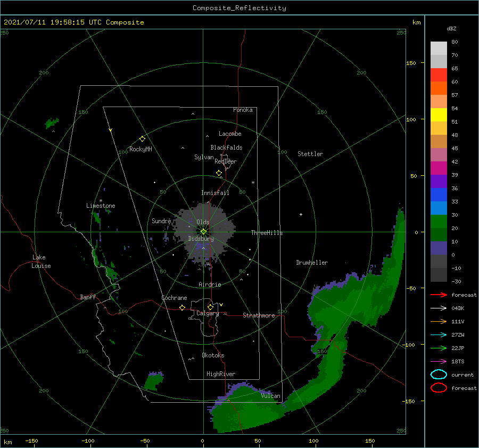479x448 pixels.
Task: Click the Lake Louise label
Action: pos(41,262)
